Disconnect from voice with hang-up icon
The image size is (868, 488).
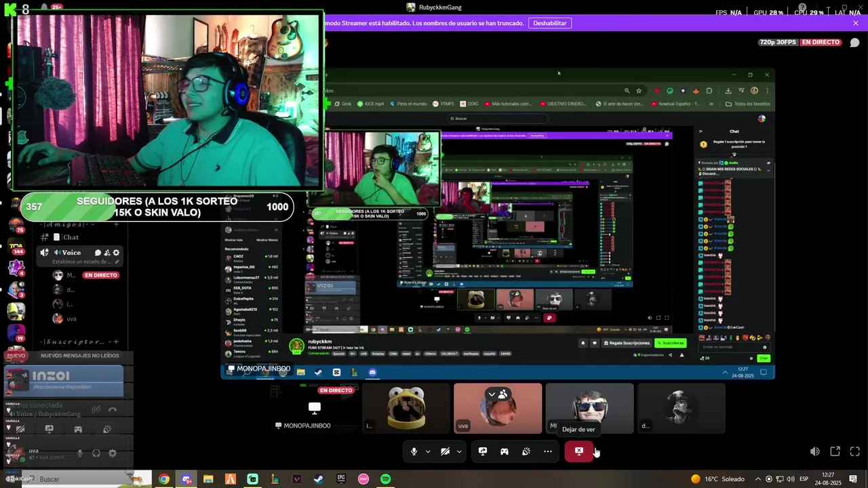pyautogui.click(x=113, y=409)
